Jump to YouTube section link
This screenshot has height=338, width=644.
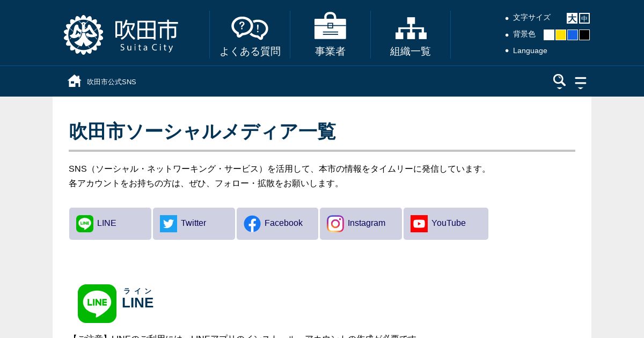pos(446,224)
